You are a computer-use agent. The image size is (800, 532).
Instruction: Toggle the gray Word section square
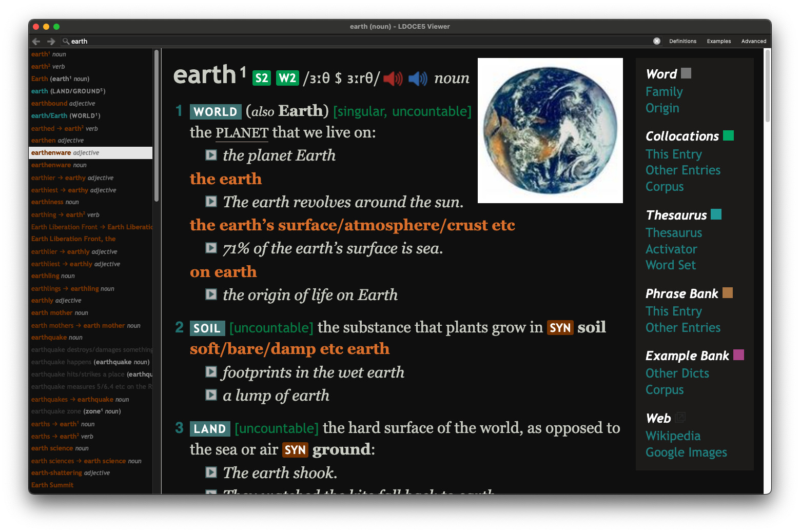click(686, 73)
